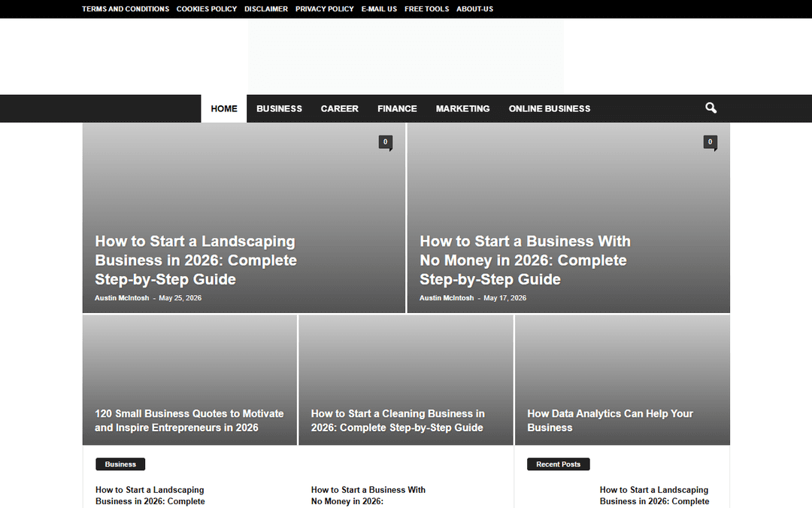
Task: Open E-Mail Us link
Action: (379, 9)
